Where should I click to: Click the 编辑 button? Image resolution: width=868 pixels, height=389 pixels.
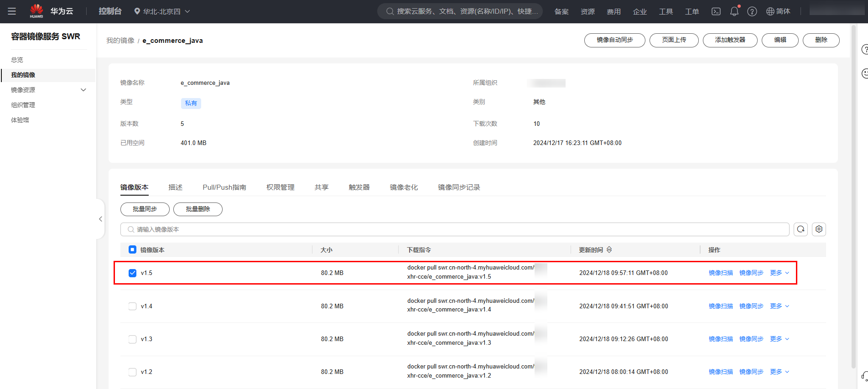tap(780, 40)
